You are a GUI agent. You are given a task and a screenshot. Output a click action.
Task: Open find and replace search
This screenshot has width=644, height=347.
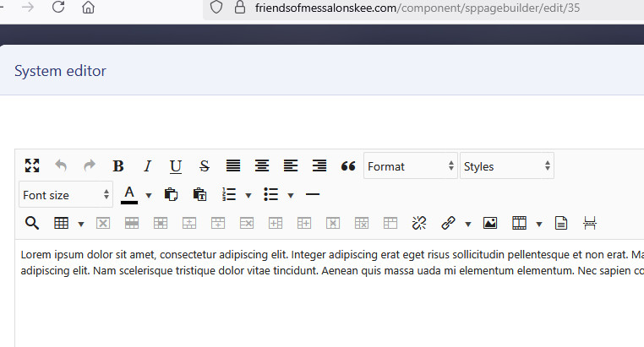click(x=32, y=223)
